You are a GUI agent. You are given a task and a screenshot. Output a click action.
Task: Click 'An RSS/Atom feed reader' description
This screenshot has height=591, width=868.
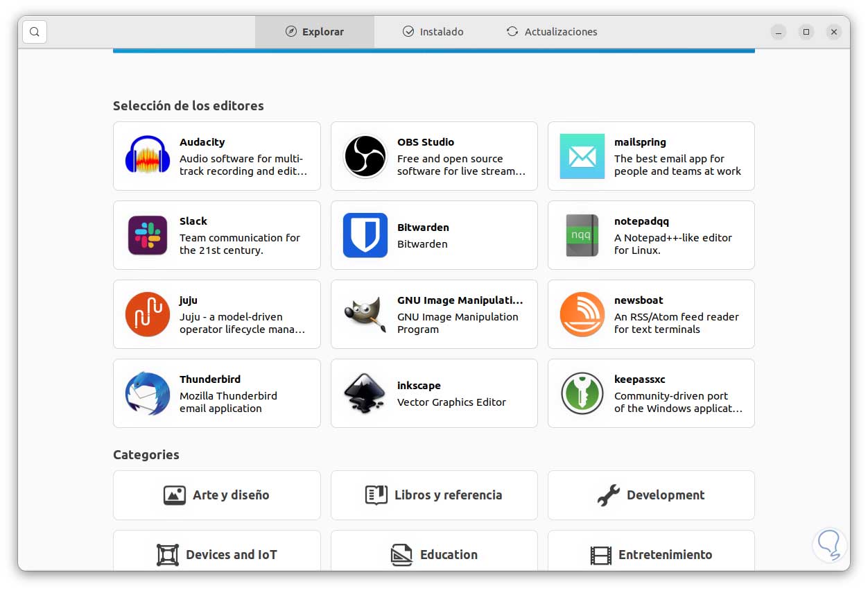(x=677, y=323)
